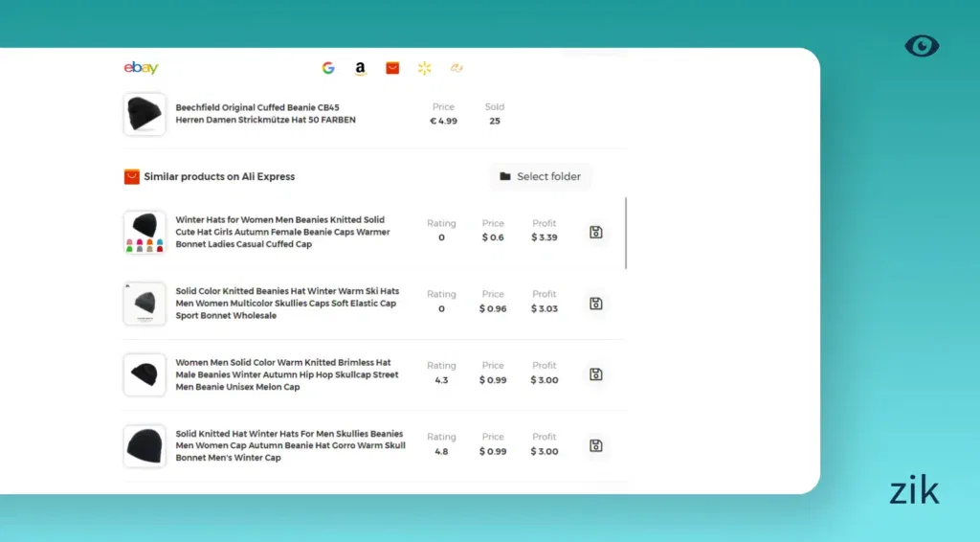Save the Solid Color Knitted Beanies product

(596, 304)
